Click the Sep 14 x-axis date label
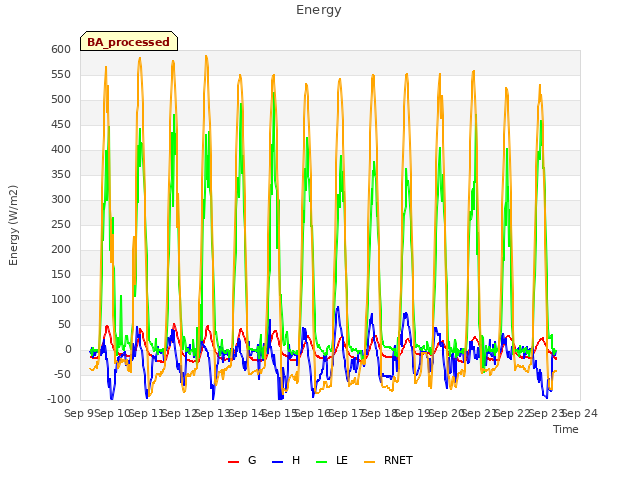The height and width of the screenshot is (480, 640). pyautogui.click(x=247, y=413)
